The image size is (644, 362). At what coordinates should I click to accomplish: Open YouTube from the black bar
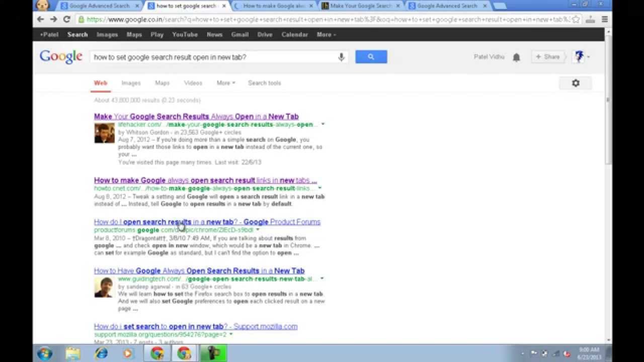click(x=185, y=35)
